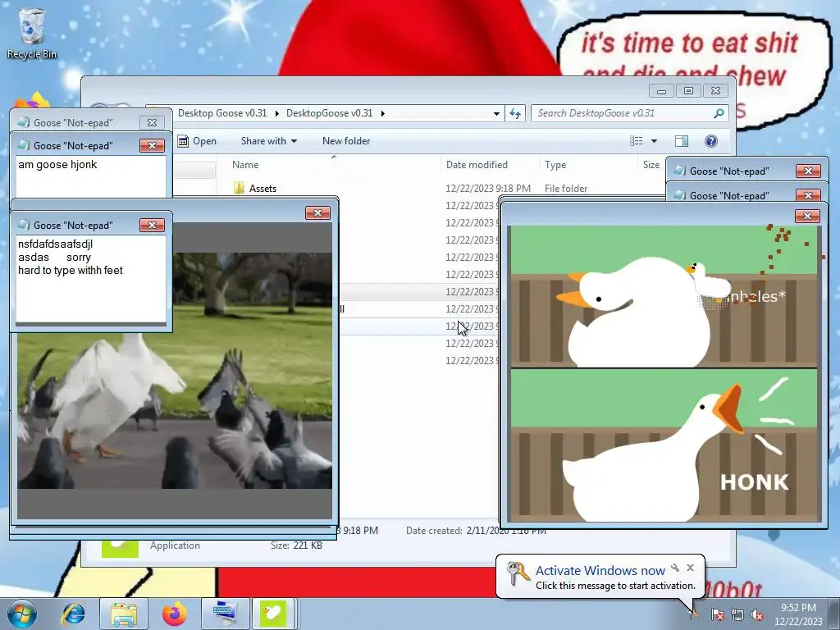Sort files by the Type column
The image size is (840, 630).
(555, 164)
